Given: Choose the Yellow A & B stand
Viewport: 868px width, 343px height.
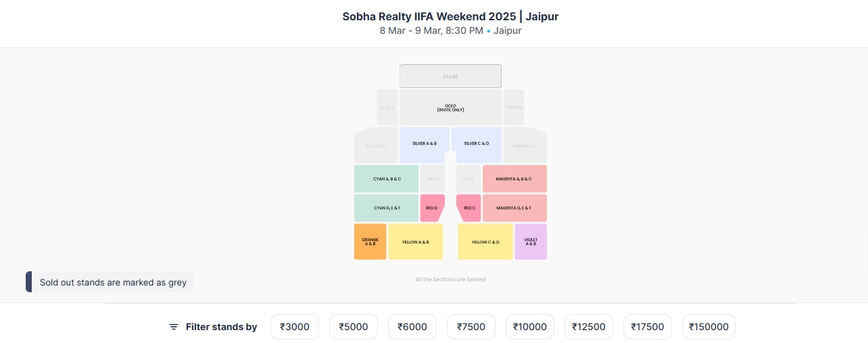Looking at the screenshot, I should [415, 242].
